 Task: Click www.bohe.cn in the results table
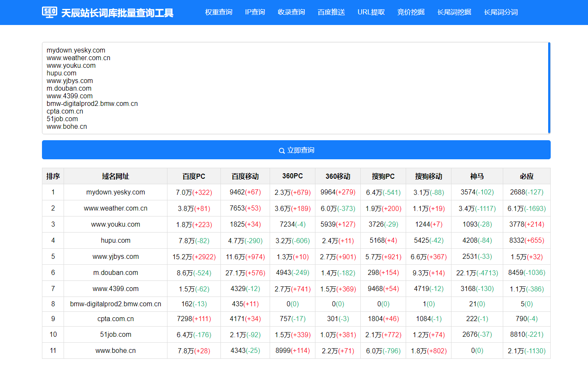tap(116, 351)
